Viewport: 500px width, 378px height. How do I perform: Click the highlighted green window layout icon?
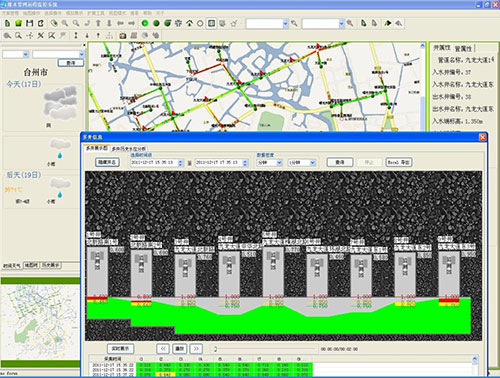click(x=211, y=23)
